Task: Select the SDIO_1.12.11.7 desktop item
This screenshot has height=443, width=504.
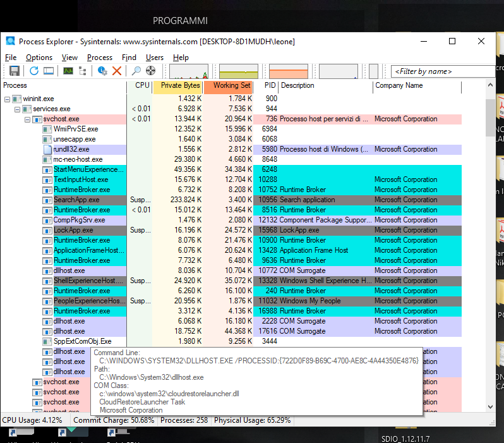Action: tap(405, 439)
